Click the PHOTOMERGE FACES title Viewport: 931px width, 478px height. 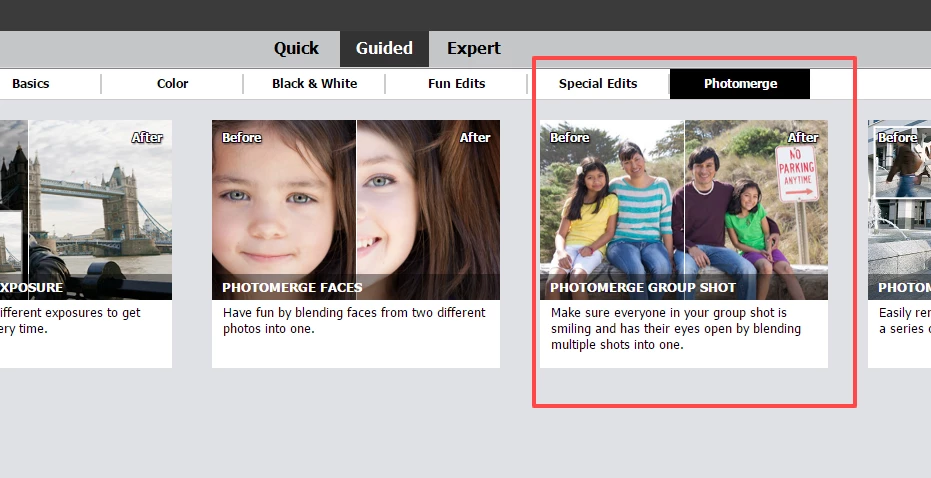click(x=292, y=287)
